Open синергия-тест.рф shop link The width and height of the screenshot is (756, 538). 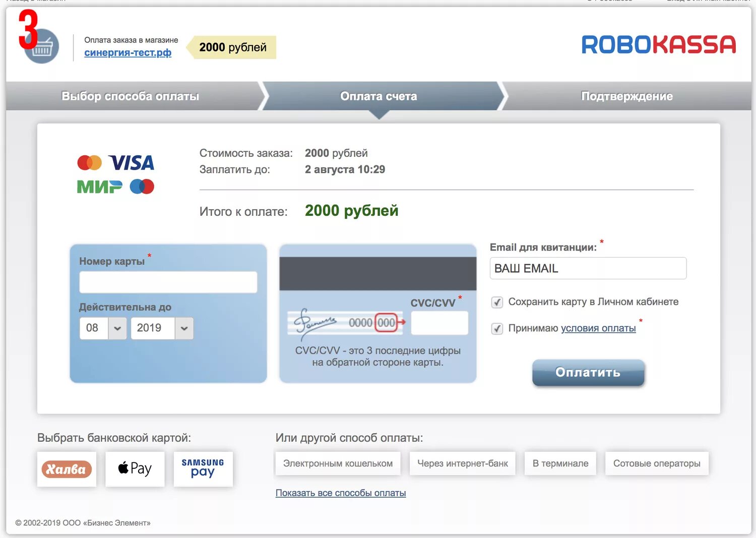128,52
